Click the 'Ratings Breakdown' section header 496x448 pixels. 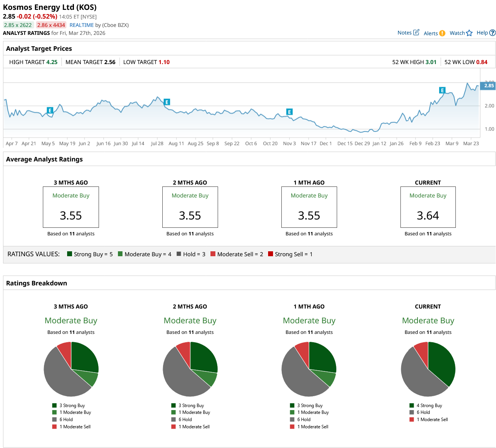pos(36,283)
